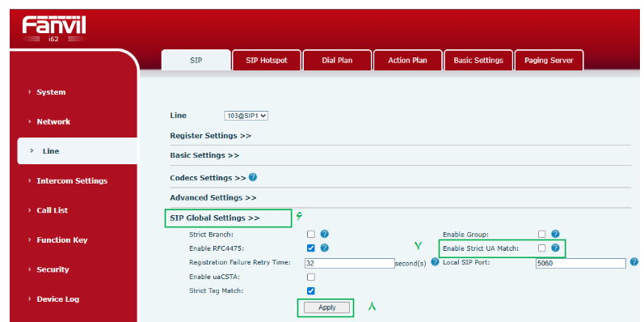The width and height of the screenshot is (644, 322).
Task: Expand the Basic Settings section
Action: coord(204,155)
